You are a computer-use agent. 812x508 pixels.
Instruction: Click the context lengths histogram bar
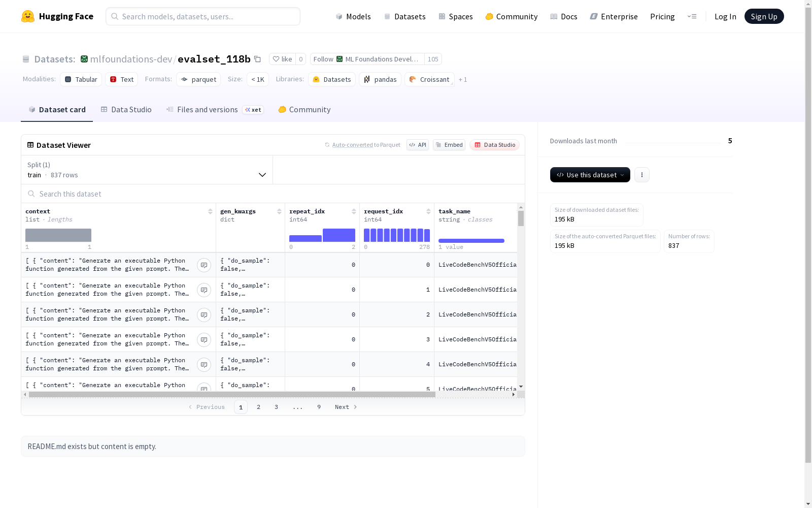coord(58,235)
